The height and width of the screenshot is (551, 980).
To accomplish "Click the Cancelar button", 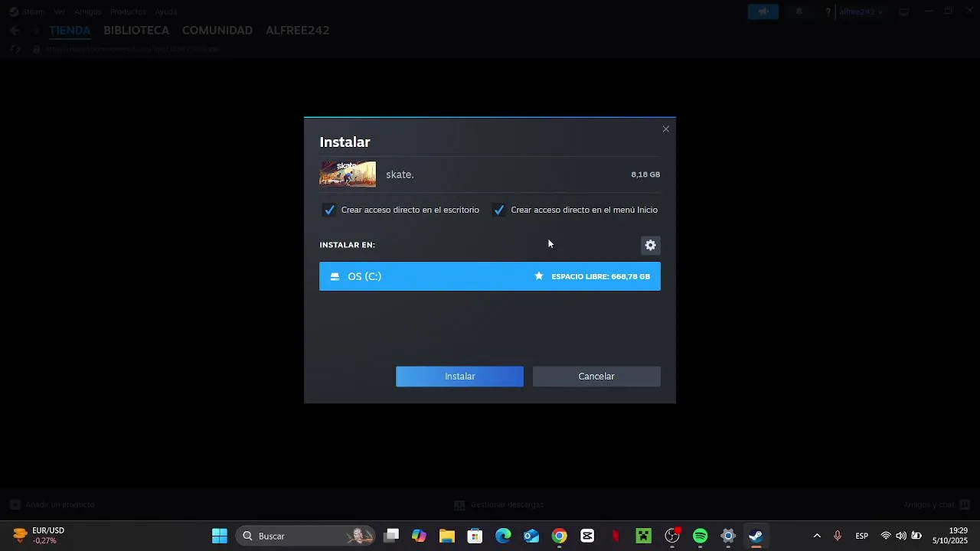I will 596,377.
